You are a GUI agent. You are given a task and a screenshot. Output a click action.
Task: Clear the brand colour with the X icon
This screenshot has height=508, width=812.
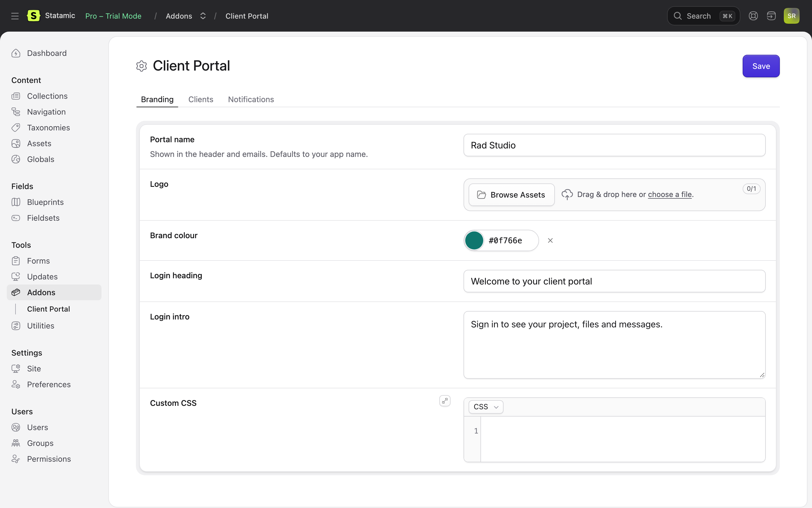pyautogui.click(x=550, y=240)
